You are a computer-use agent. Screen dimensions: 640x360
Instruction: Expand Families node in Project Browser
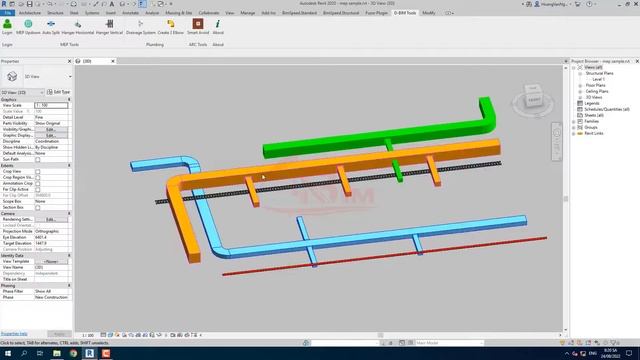click(x=574, y=122)
